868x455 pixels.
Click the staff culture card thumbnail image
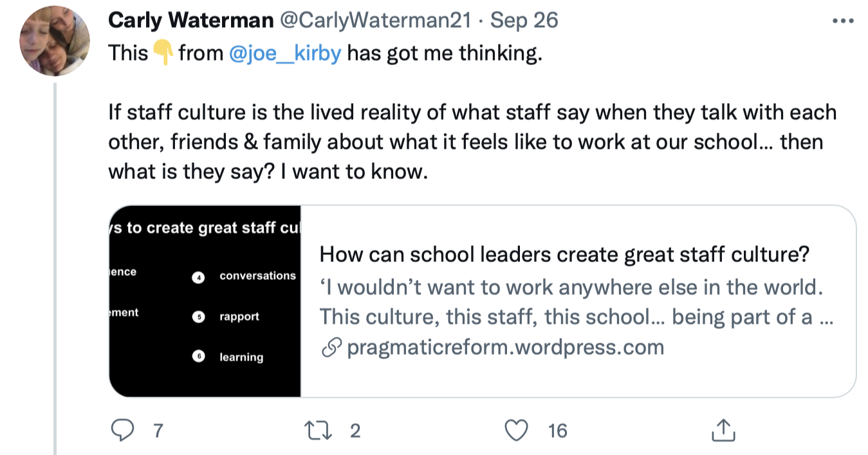point(205,301)
